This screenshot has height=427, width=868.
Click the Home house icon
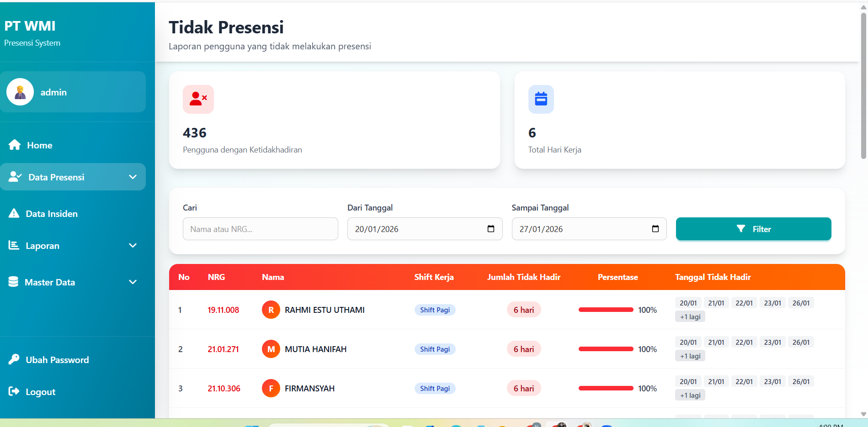[15, 145]
